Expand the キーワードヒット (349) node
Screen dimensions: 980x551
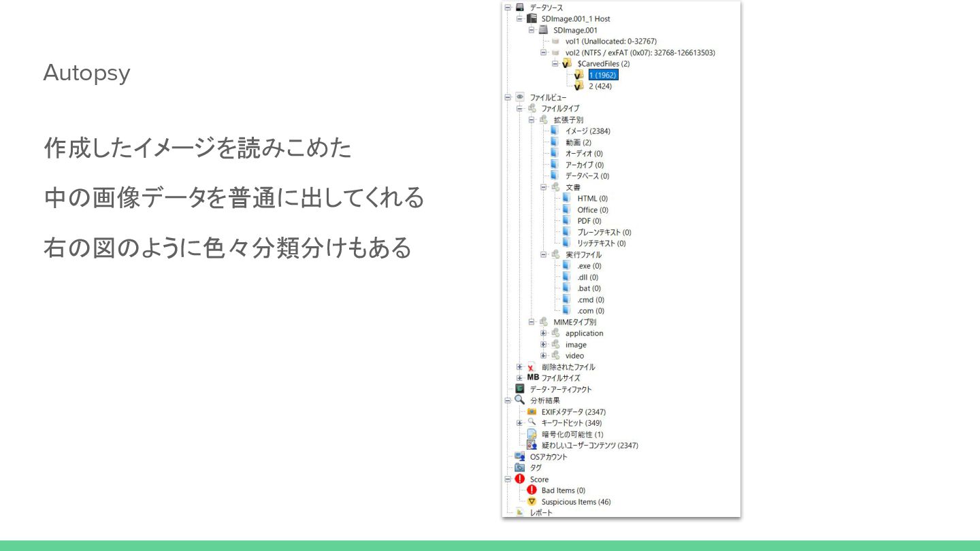pos(519,422)
